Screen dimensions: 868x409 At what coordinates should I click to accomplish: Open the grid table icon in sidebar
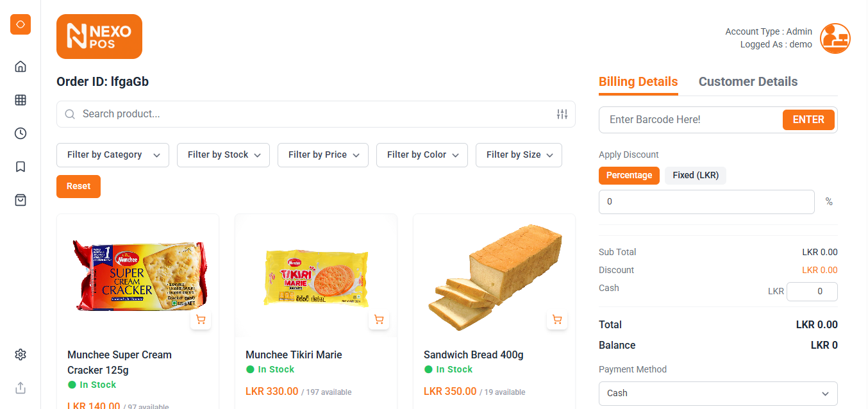click(21, 100)
